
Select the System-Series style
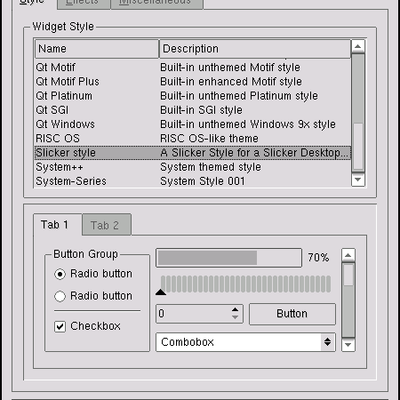tap(193, 181)
